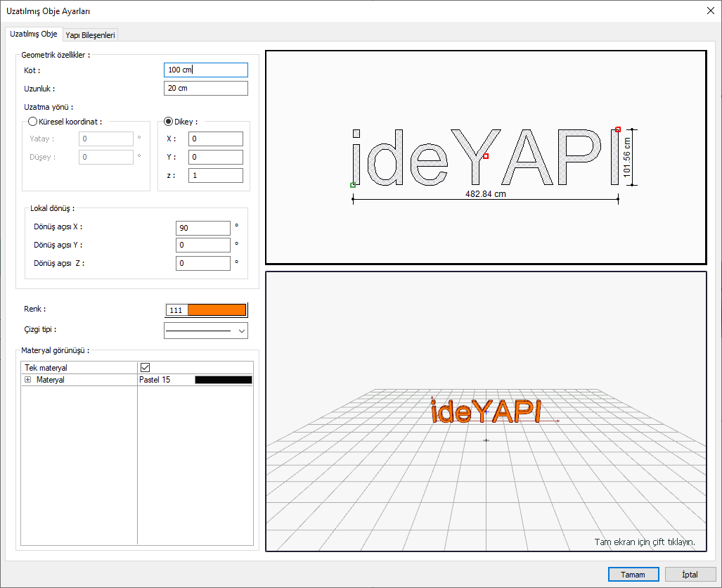
Task: Expand the Materyal tree row
Action: tap(28, 380)
